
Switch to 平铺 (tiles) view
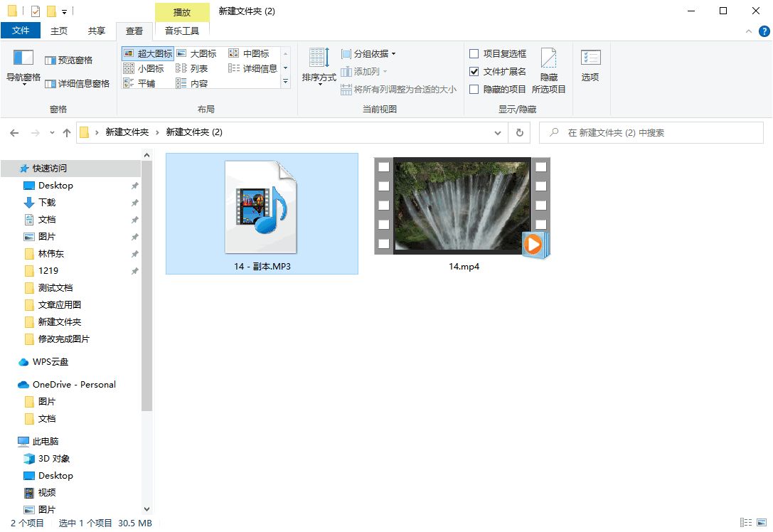click(x=147, y=82)
